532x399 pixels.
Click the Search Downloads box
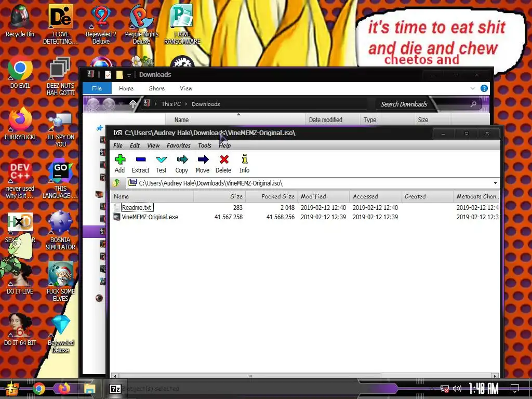coord(429,104)
